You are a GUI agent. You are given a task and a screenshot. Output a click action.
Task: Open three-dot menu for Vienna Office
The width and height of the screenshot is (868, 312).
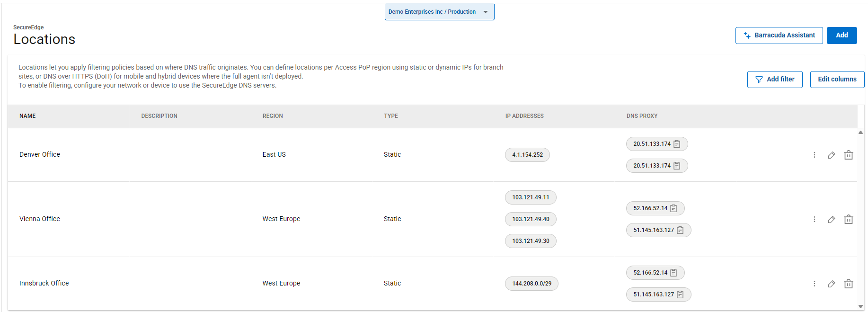click(814, 220)
